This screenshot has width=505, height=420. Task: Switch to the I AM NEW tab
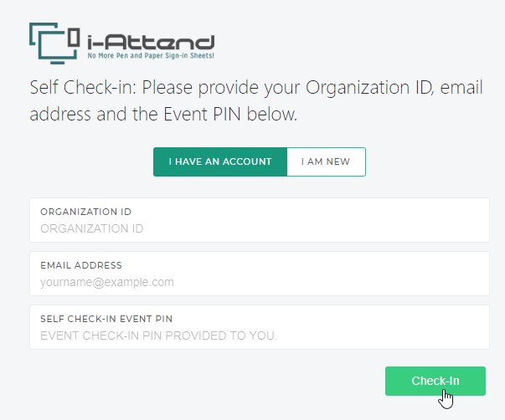pos(326,161)
